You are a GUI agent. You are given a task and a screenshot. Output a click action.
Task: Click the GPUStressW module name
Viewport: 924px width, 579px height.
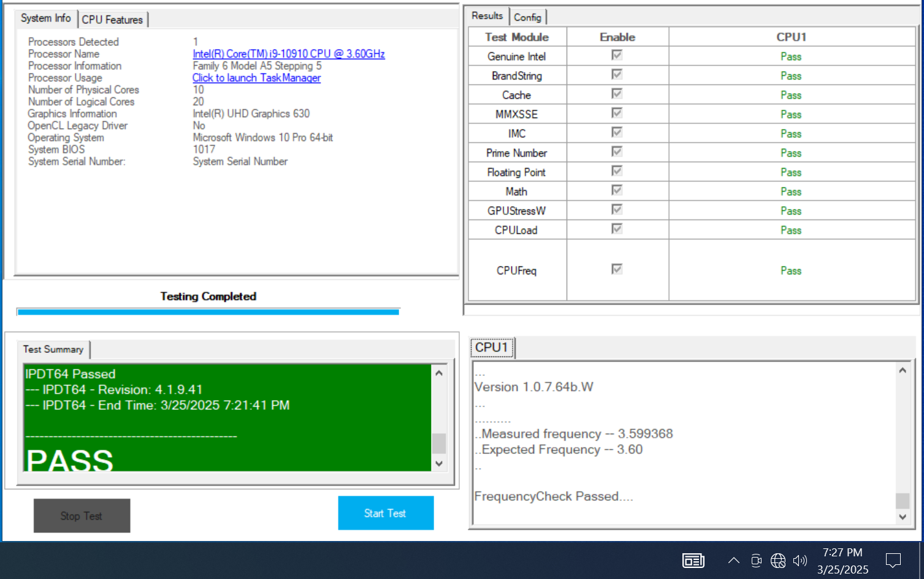[516, 211]
